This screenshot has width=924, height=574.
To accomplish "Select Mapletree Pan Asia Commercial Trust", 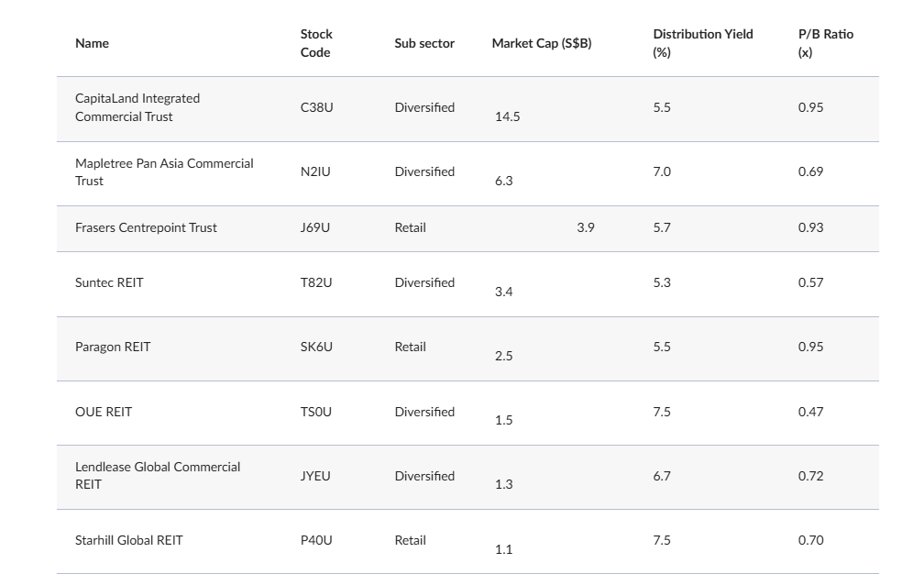I will pos(164,171).
